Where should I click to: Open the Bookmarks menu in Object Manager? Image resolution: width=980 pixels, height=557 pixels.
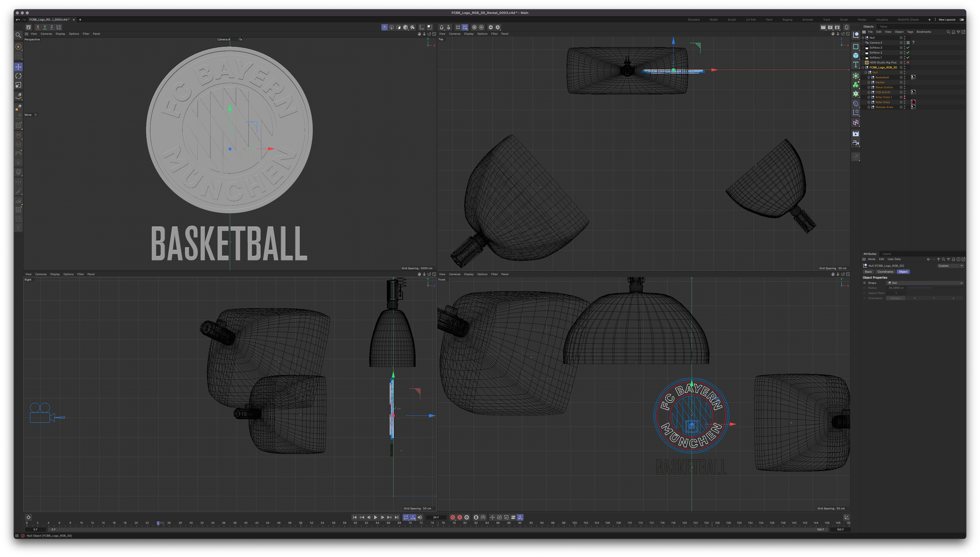coord(924,32)
